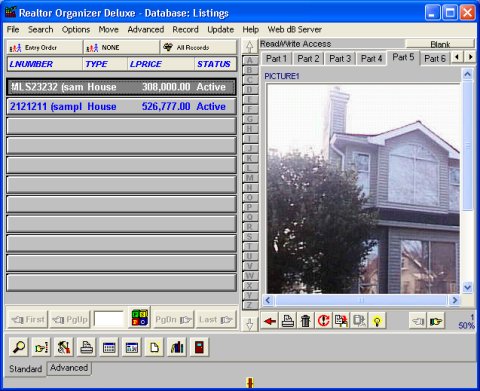Click the red circular undo icon
Viewport: 480px width, 391px height.
pyautogui.click(x=323, y=321)
